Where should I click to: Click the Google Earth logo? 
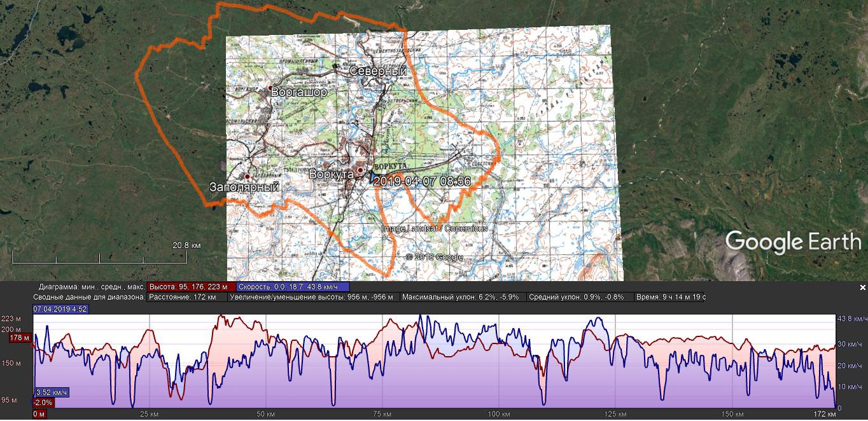tap(793, 242)
